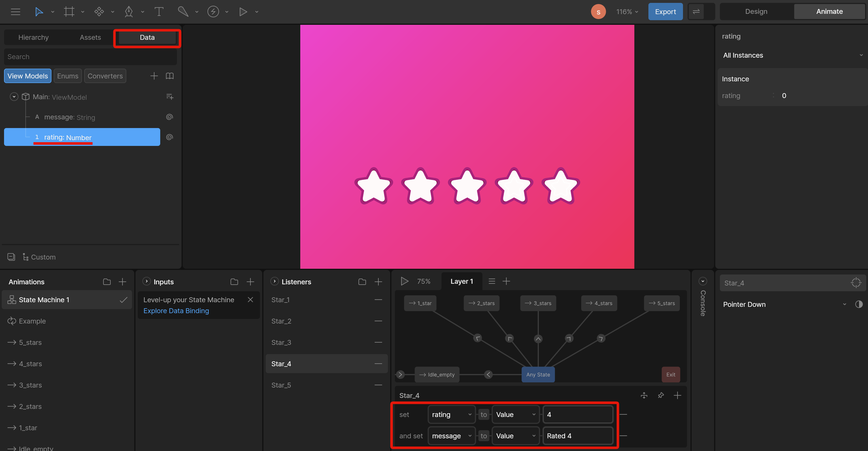Select the Layer 1 tab
Image resolution: width=868 pixels, height=451 pixels.
(x=462, y=281)
